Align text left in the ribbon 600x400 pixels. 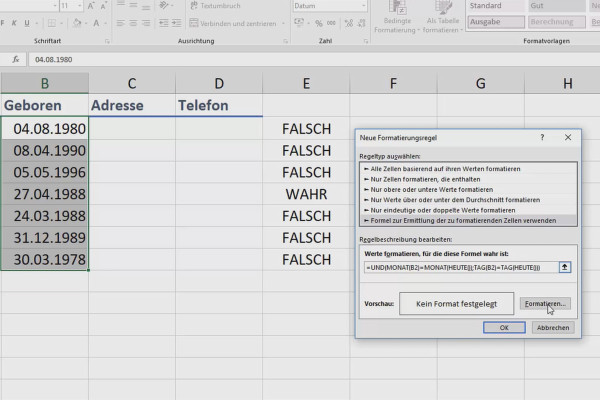point(121,23)
